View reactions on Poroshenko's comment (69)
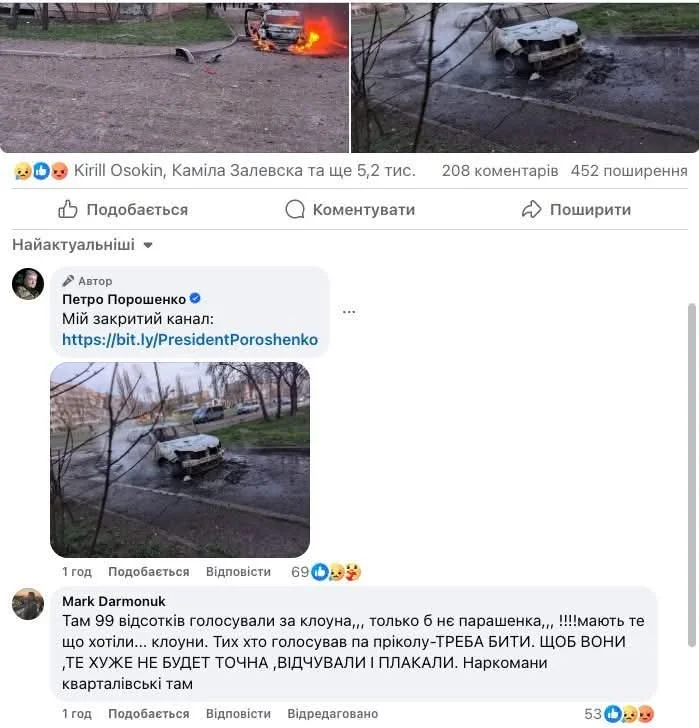This screenshot has width=699, height=728. [326, 572]
